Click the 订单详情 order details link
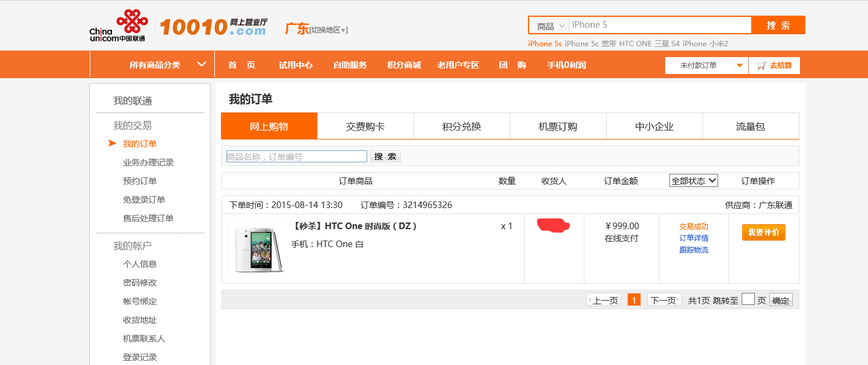 693,238
